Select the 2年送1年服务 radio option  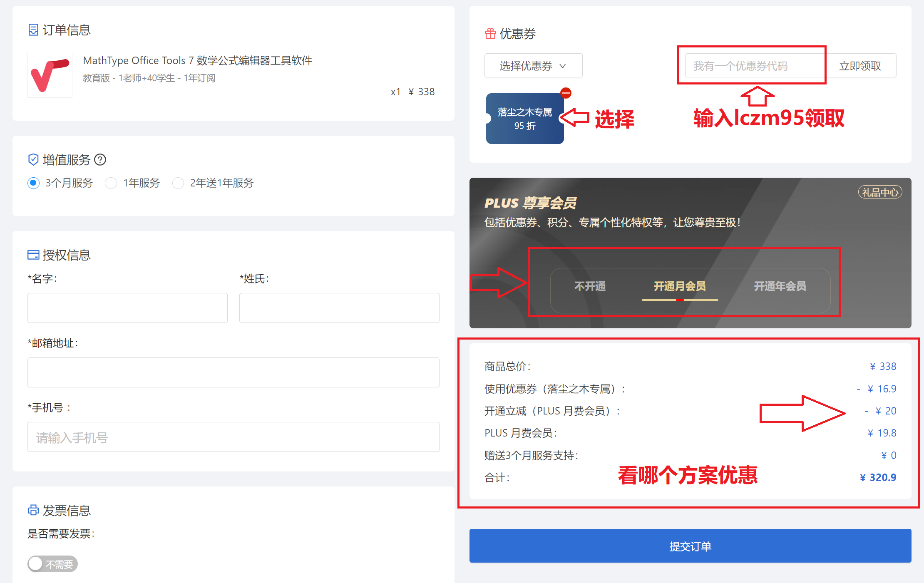pos(178,183)
